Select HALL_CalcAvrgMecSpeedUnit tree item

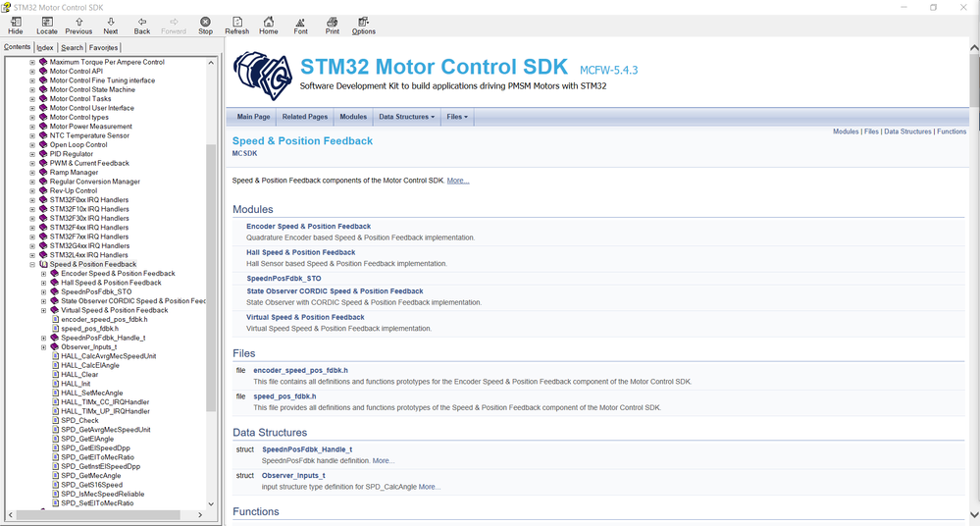[108, 356]
